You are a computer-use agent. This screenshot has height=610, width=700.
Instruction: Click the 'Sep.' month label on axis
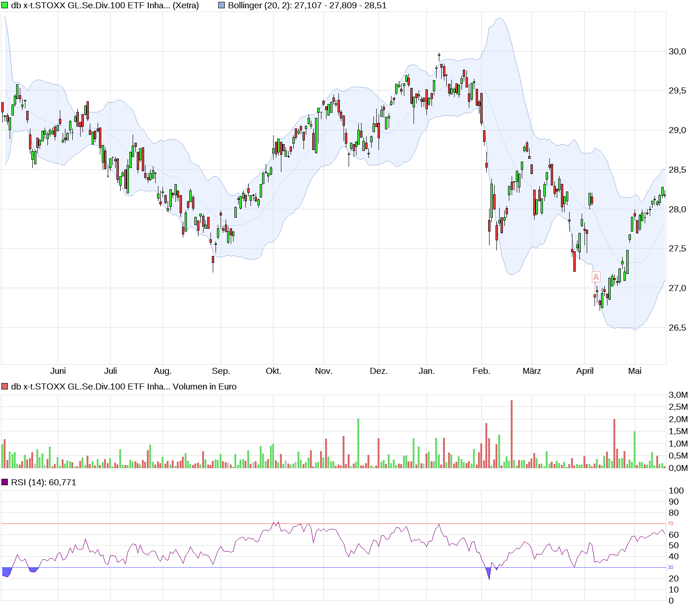pos(221,371)
